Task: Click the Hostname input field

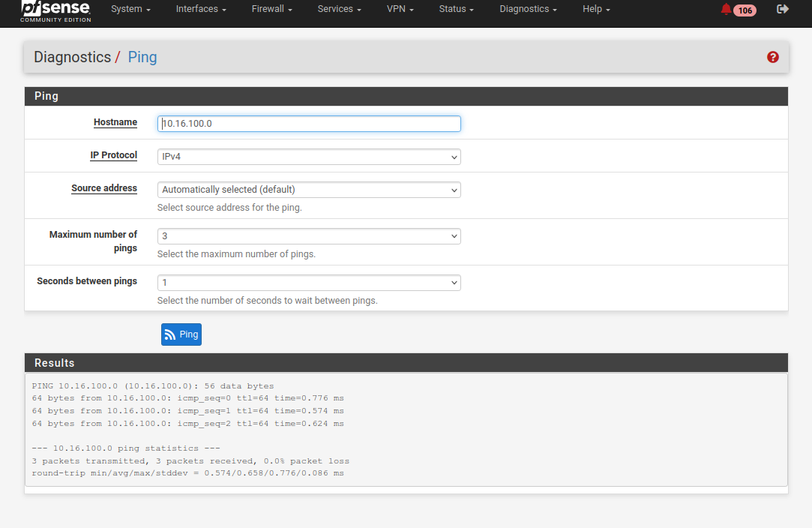Action: pyautogui.click(x=309, y=123)
